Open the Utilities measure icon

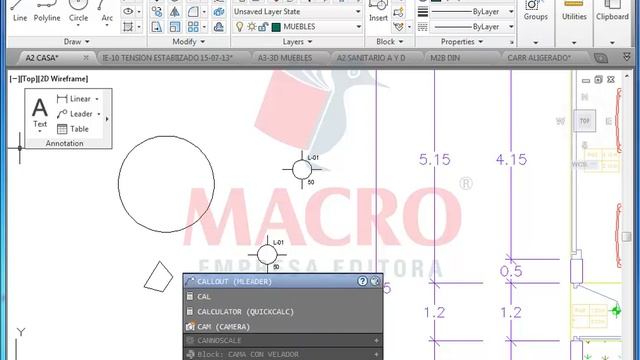(x=574, y=11)
